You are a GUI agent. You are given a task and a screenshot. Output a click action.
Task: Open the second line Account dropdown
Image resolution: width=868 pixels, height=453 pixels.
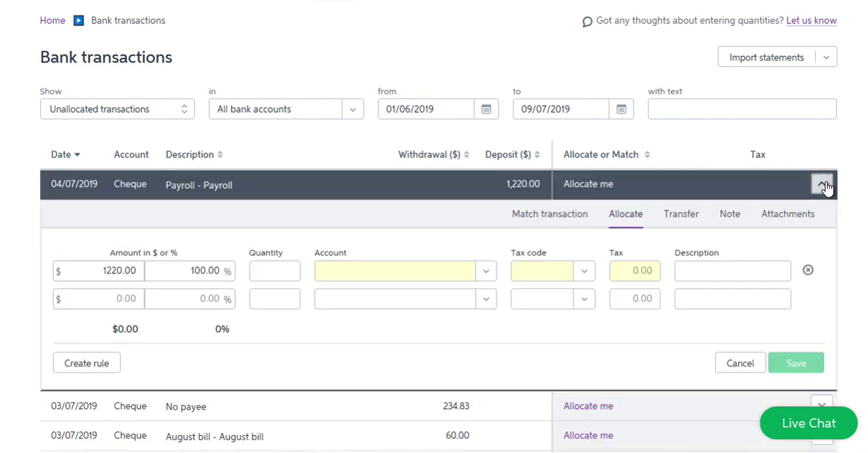[x=486, y=299]
